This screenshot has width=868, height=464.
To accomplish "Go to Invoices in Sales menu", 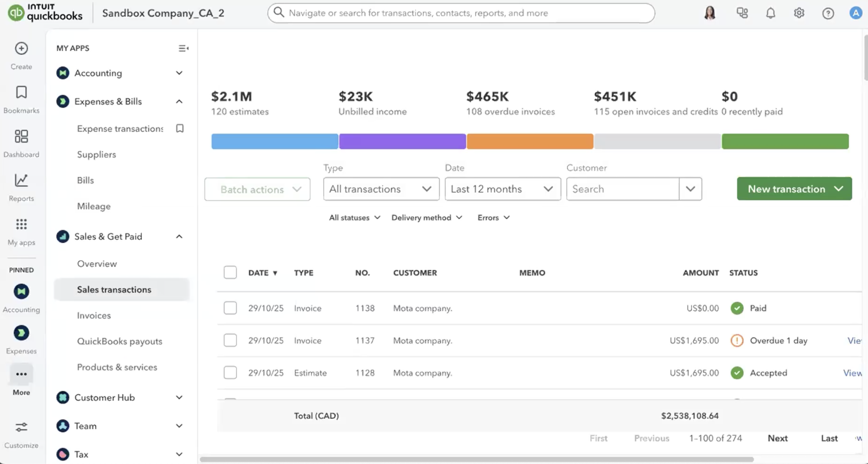I will (94, 315).
